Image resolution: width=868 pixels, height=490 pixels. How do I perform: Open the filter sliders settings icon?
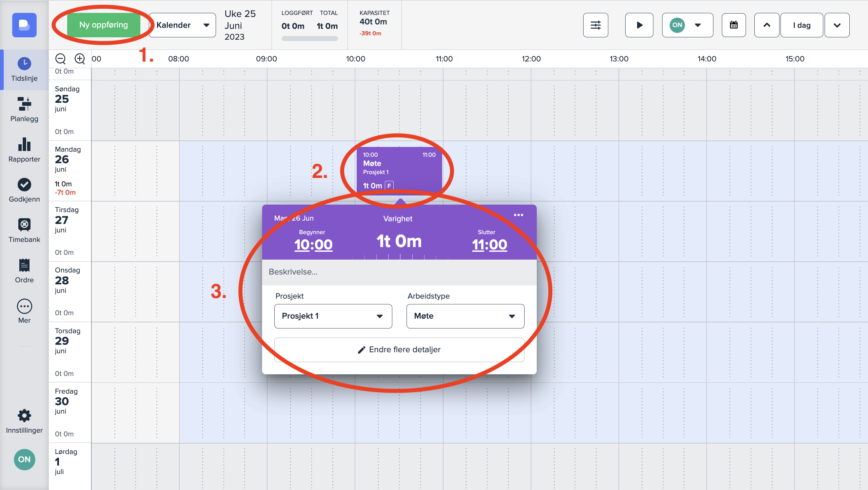pyautogui.click(x=595, y=25)
